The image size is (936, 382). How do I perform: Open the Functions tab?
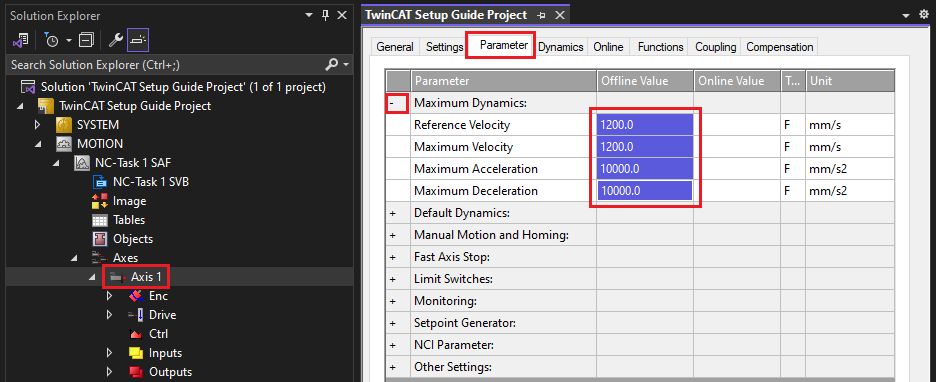click(x=660, y=47)
